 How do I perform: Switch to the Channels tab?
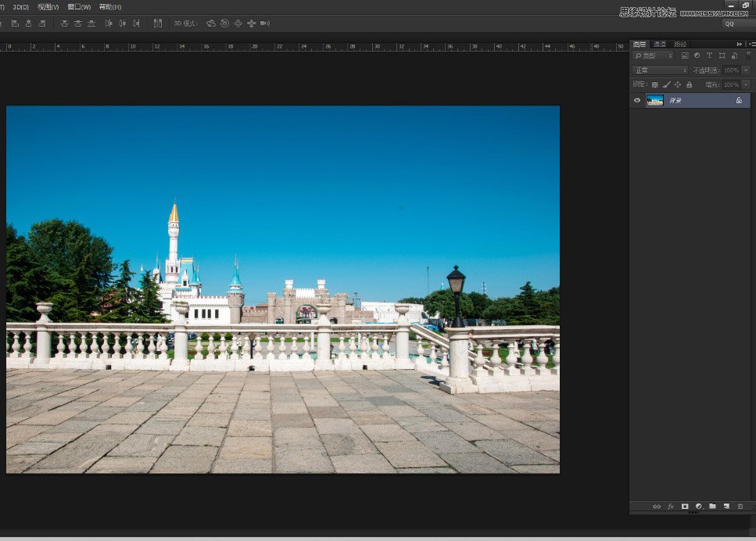click(660, 44)
